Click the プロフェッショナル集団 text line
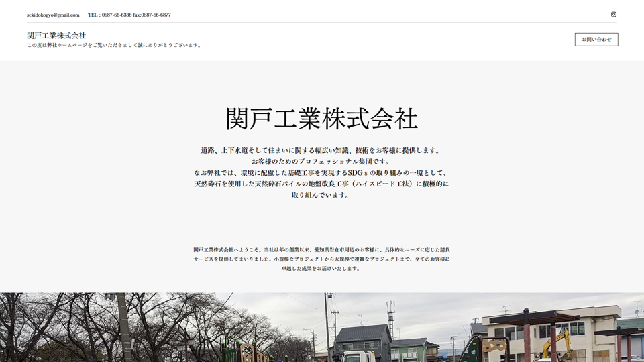Image resolution: width=644 pixels, height=362 pixels. pyautogui.click(x=322, y=162)
